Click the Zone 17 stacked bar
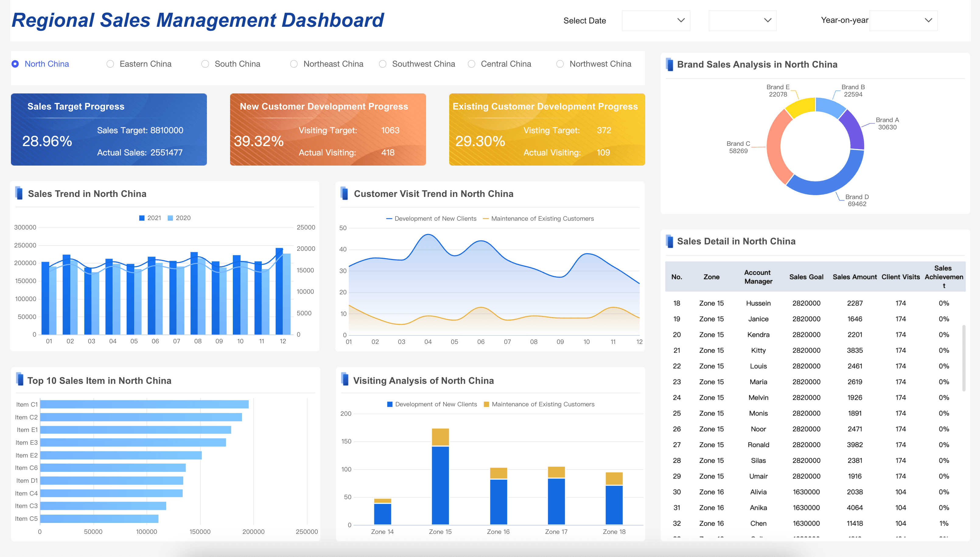The height and width of the screenshot is (557, 980). tap(556, 496)
